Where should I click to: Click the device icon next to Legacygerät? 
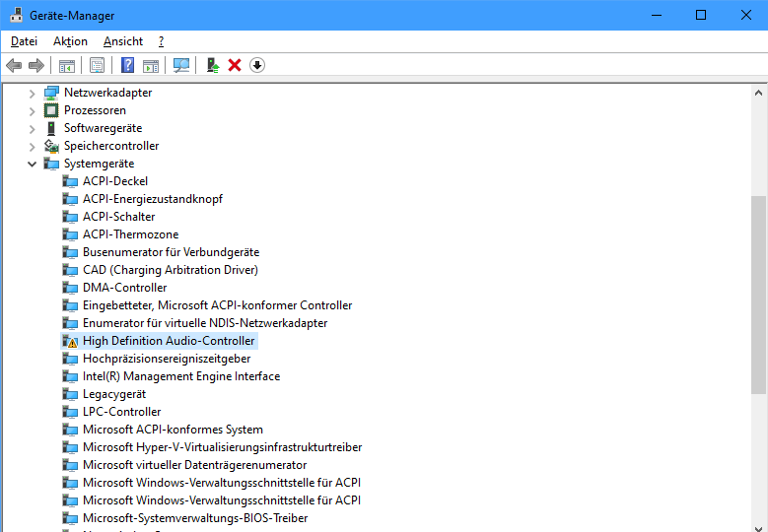click(70, 394)
